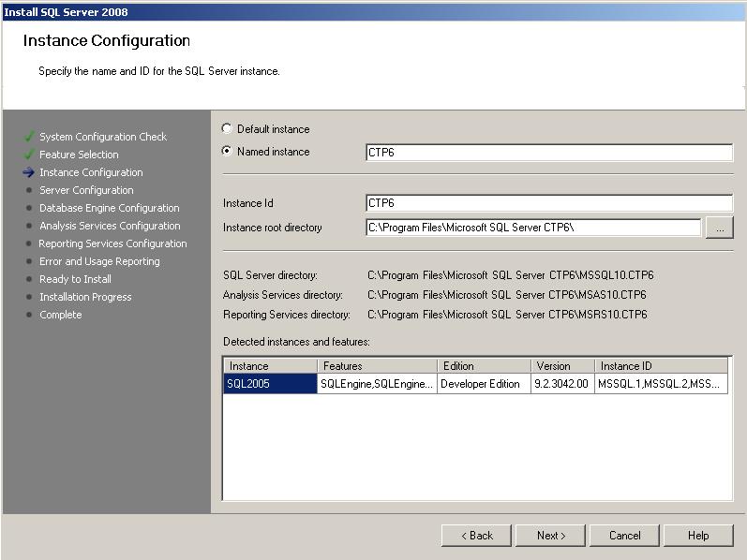Click the MSSQL.1,MSSQL.2 instance ID cell
747x560 pixels.
[x=662, y=384]
